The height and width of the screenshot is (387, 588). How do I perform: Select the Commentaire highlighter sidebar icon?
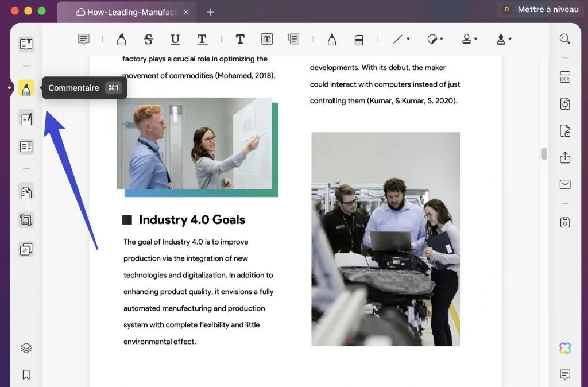click(x=26, y=88)
